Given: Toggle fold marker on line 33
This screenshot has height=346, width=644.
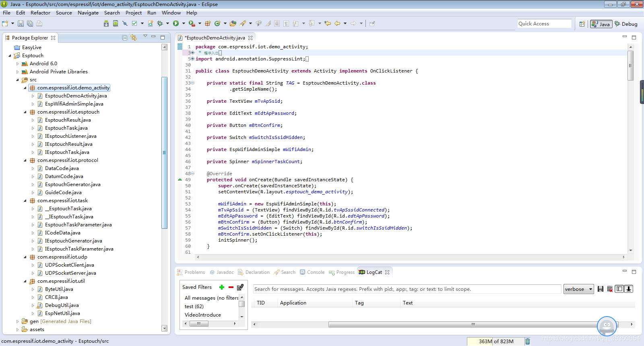Looking at the screenshot, I should pyautogui.click(x=192, y=83).
